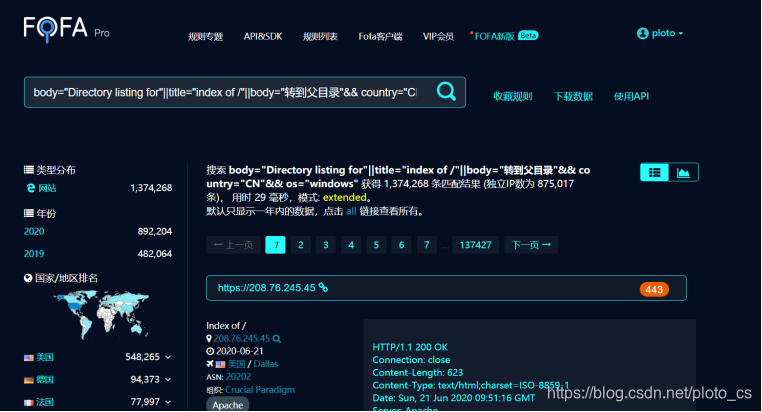This screenshot has height=412, width=762.
Task: Click the world map thumbnail
Action: pos(101,314)
